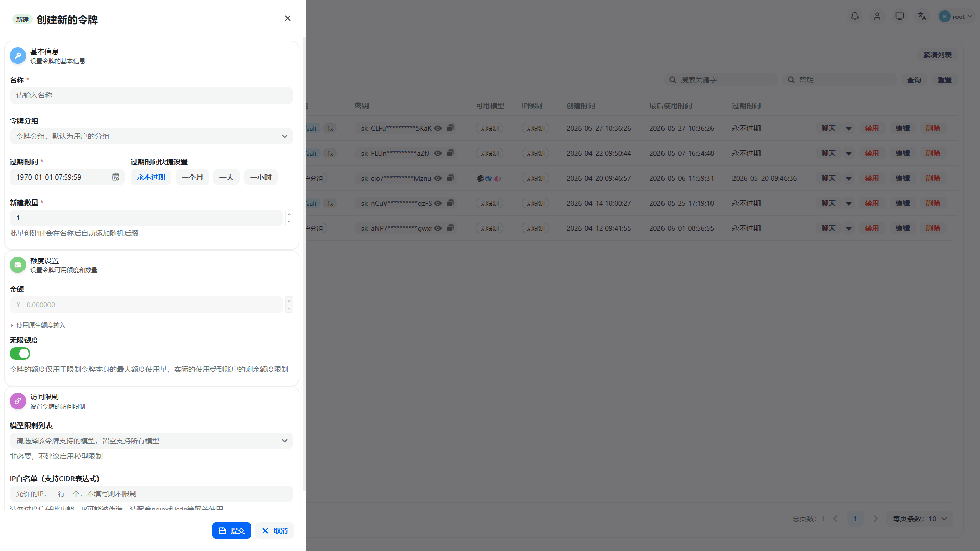
Task: Click the search keyword field
Action: tap(721, 80)
